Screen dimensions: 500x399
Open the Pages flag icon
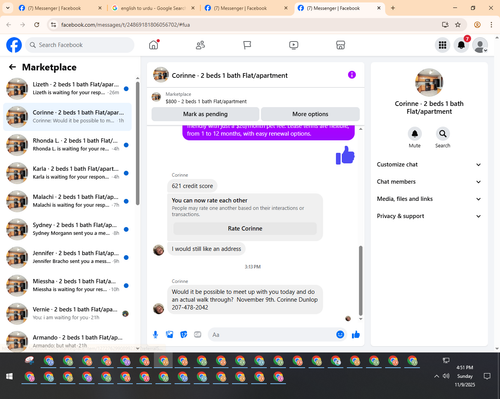[x=247, y=45]
